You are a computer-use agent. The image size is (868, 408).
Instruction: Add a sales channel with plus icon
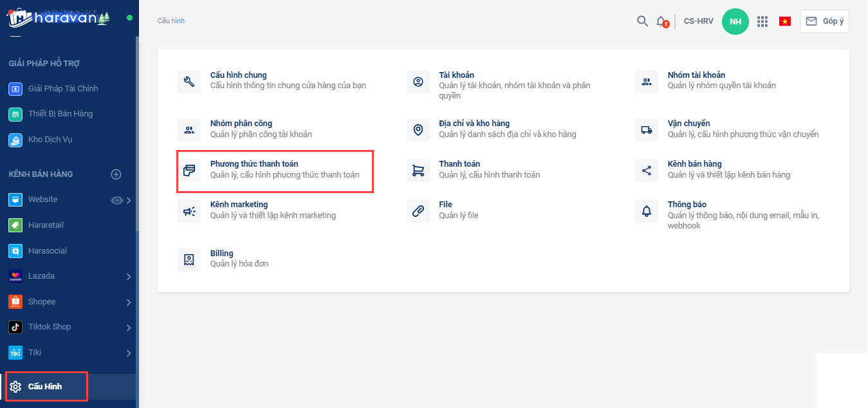pyautogui.click(x=116, y=174)
